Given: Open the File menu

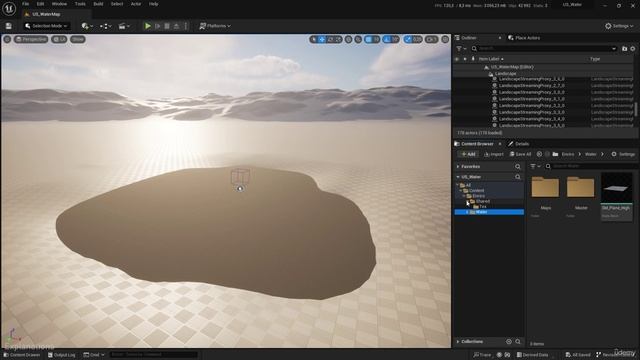Looking at the screenshot, I should point(25,4).
